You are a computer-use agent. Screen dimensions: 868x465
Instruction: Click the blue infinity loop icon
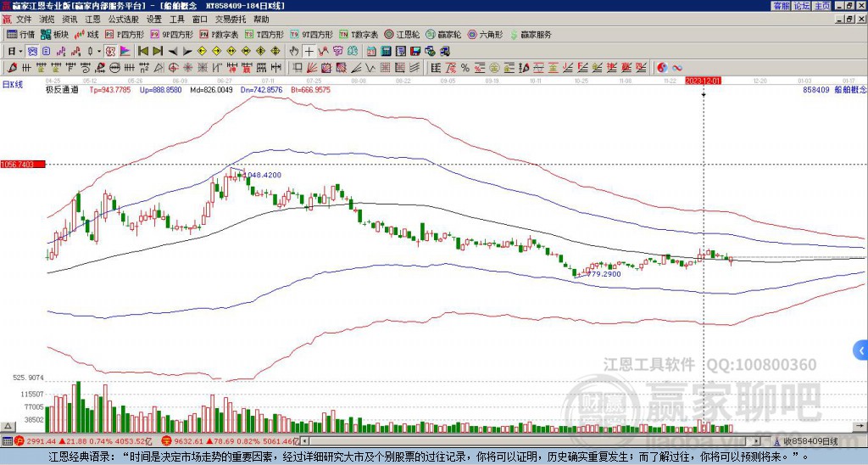coord(676,68)
